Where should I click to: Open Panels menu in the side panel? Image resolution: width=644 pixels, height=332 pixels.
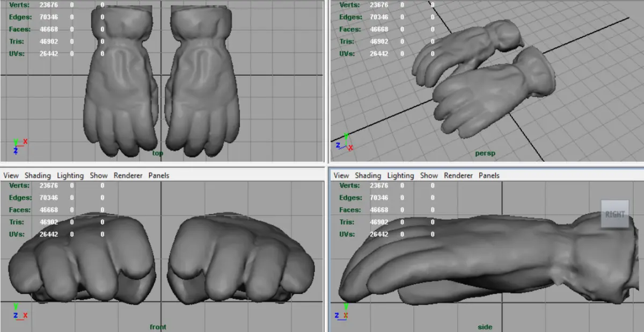click(489, 176)
